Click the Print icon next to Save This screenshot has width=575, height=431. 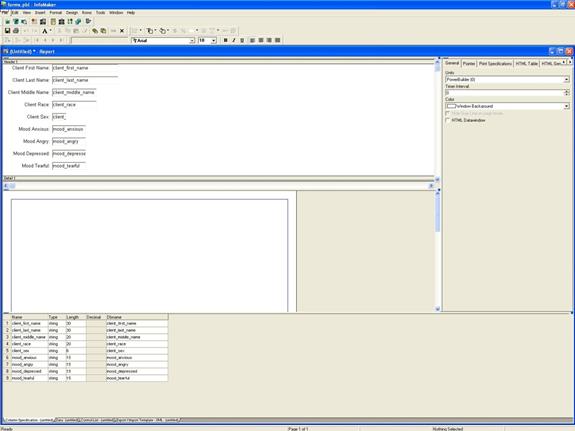click(x=16, y=31)
